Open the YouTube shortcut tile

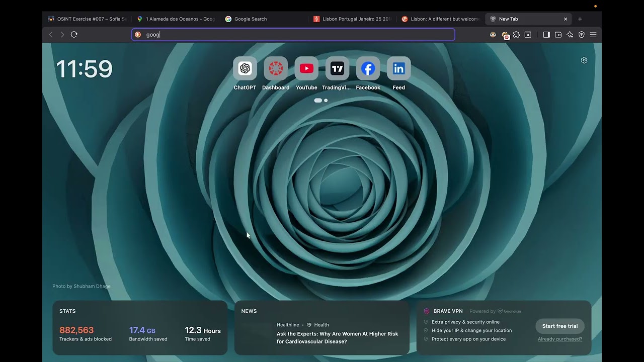pos(306,68)
